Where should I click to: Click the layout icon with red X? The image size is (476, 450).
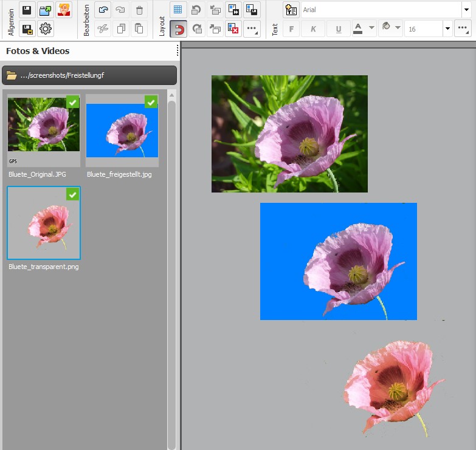tap(233, 29)
